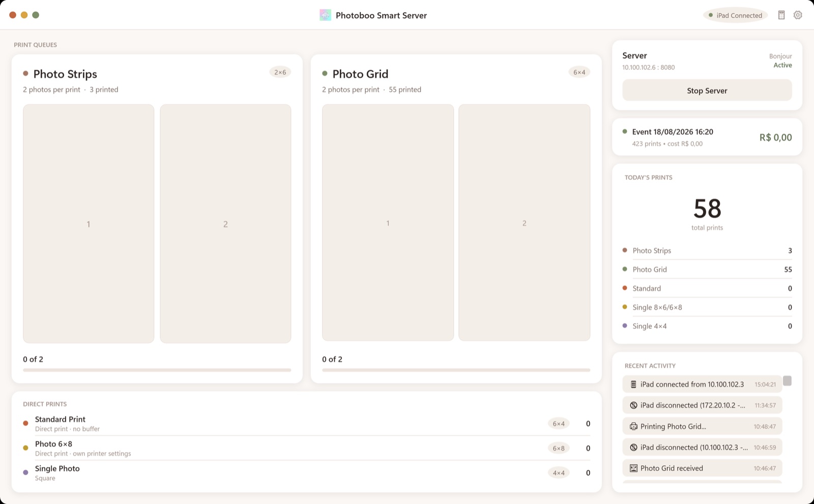Select Photo Strips slot 2 placeholder
Viewport: 814px width, 504px height.
pos(225,224)
